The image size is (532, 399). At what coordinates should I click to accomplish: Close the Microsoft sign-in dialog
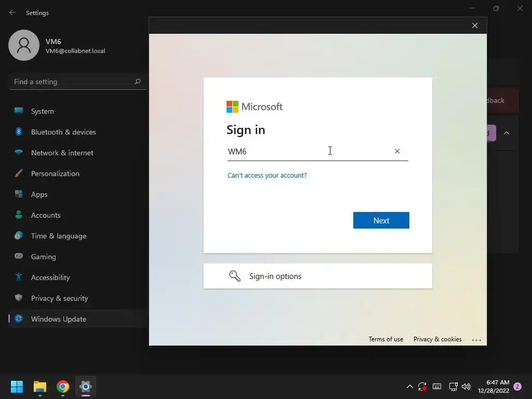pyautogui.click(x=475, y=25)
